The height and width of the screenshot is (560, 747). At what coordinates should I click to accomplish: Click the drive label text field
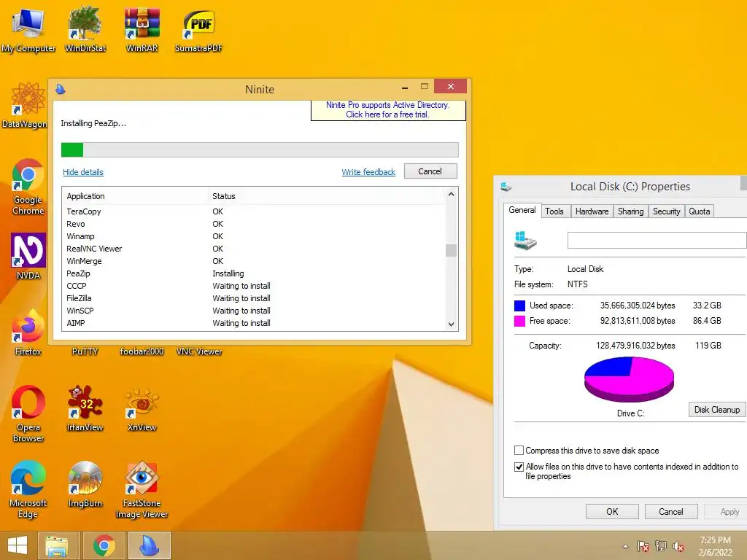[657, 240]
